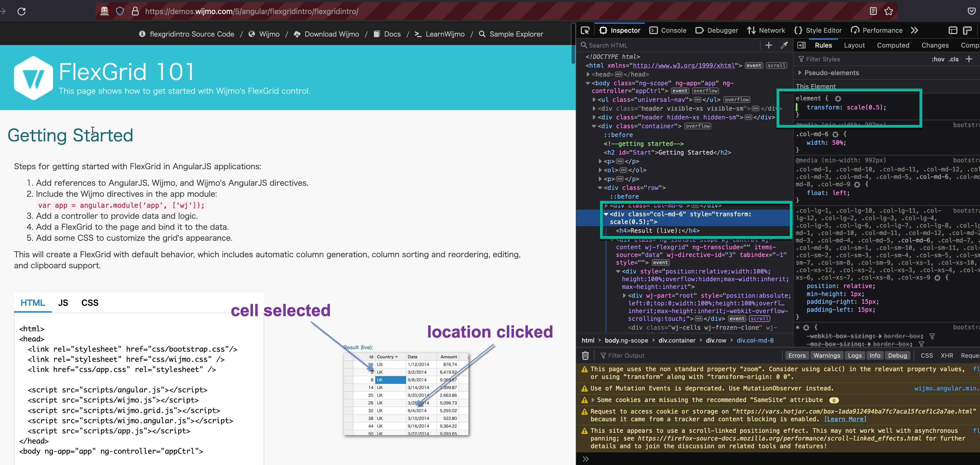This screenshot has height=465, width=980.
Task: Click the console input prompt chevrons
Action: (585, 459)
